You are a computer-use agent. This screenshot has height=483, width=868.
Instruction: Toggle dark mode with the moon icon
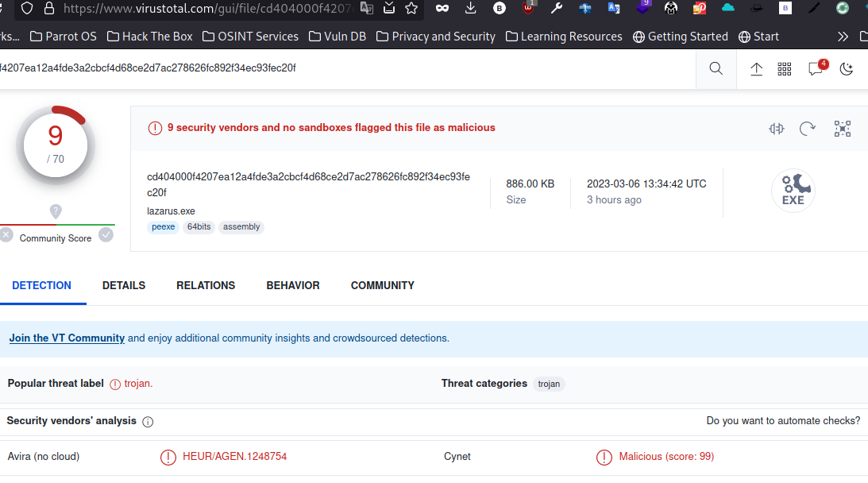coord(847,68)
